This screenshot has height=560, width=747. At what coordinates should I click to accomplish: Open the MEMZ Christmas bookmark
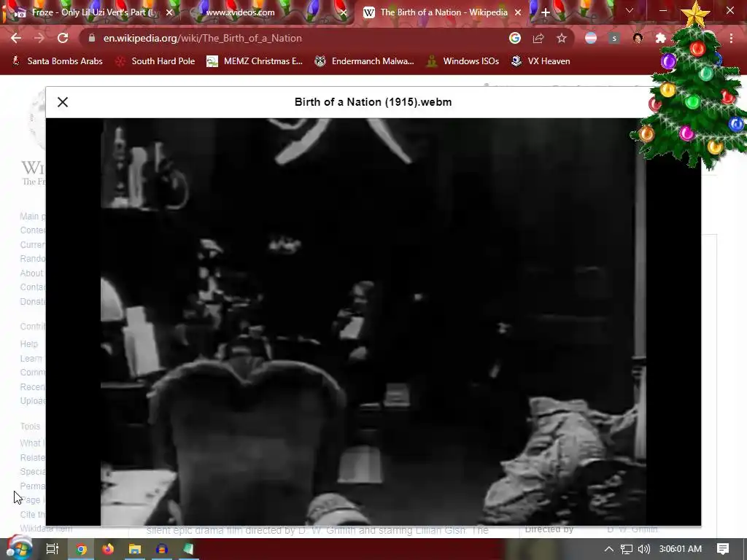tap(255, 61)
